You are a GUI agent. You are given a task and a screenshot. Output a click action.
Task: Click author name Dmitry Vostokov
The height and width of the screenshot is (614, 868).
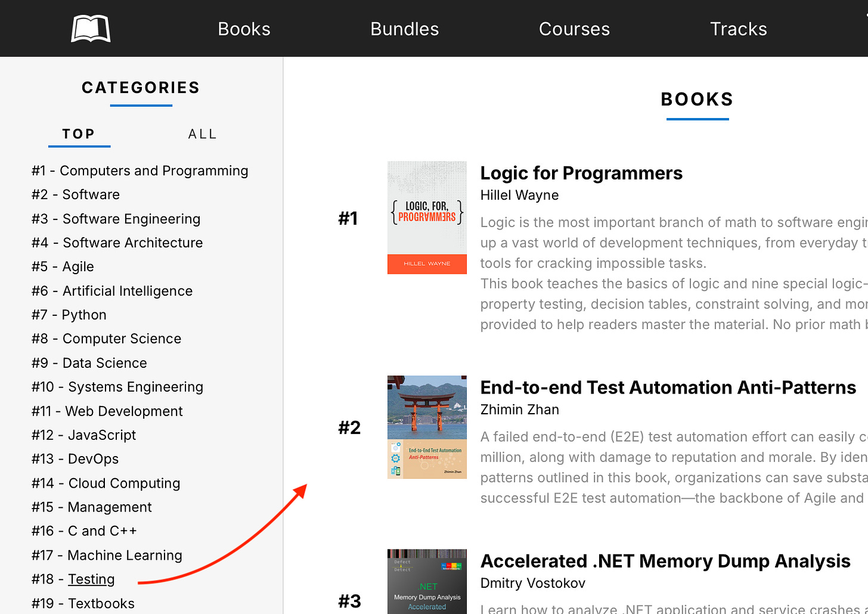point(533,583)
